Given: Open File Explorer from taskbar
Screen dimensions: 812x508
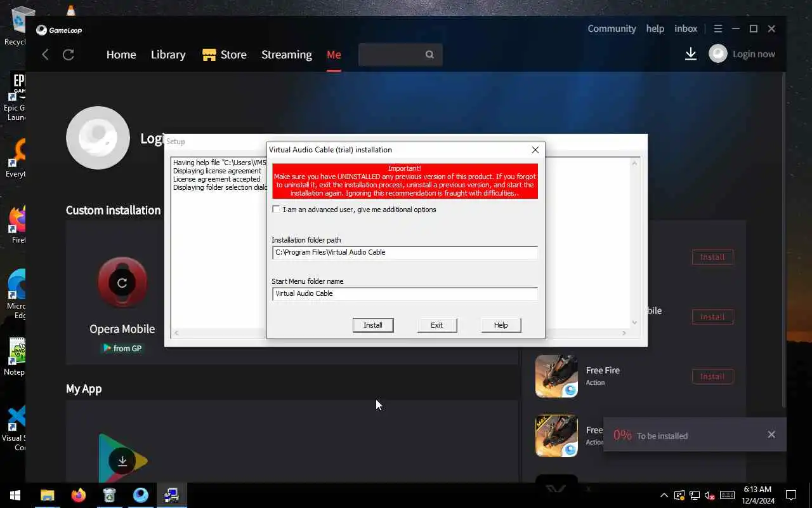Looking at the screenshot, I should coord(48,495).
